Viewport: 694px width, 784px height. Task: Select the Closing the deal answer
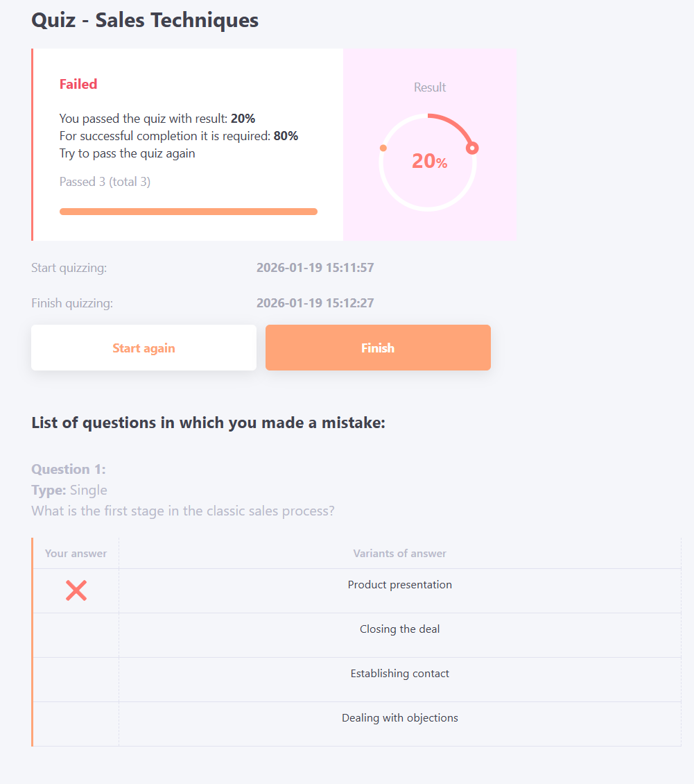pos(399,629)
